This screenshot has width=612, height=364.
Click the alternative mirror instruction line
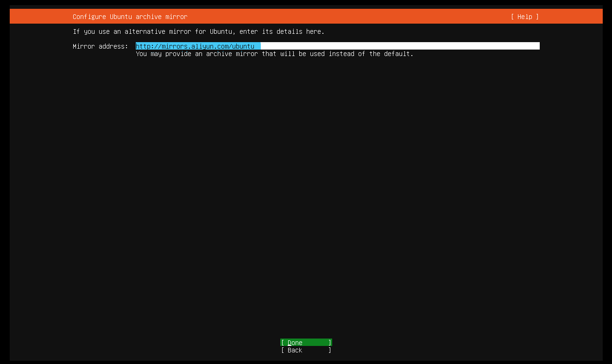pyautogui.click(x=198, y=31)
